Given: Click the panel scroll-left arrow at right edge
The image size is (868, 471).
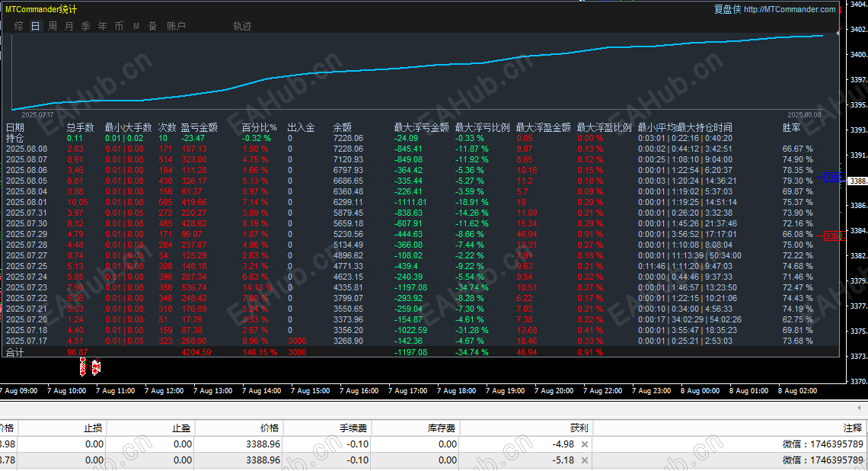Looking at the screenshot, I should [x=859, y=408].
